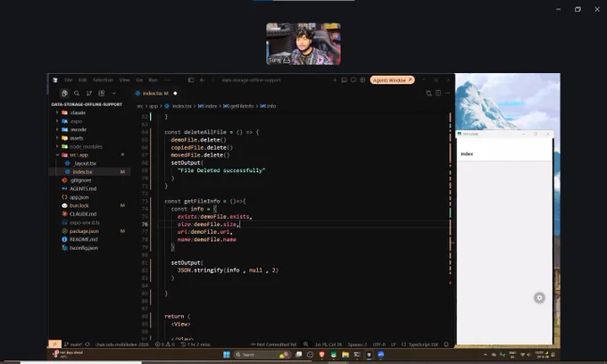Open the Run menu
The width and height of the screenshot is (607, 364).
pos(153,80)
